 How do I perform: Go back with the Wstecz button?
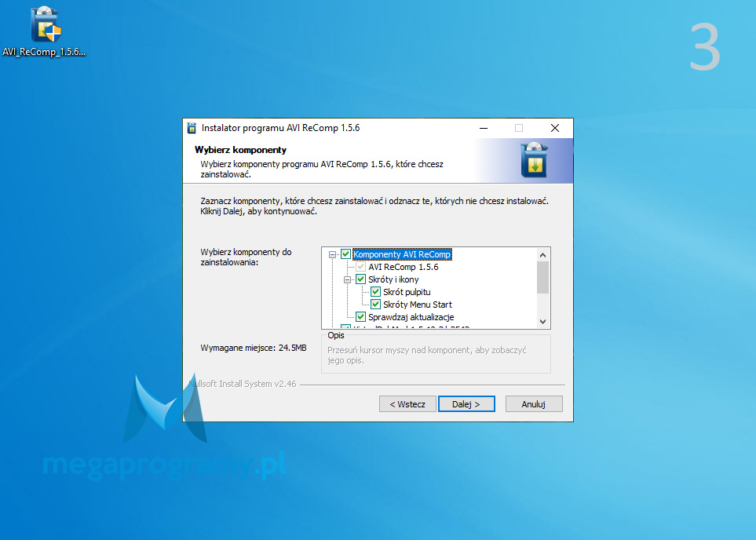(x=407, y=404)
